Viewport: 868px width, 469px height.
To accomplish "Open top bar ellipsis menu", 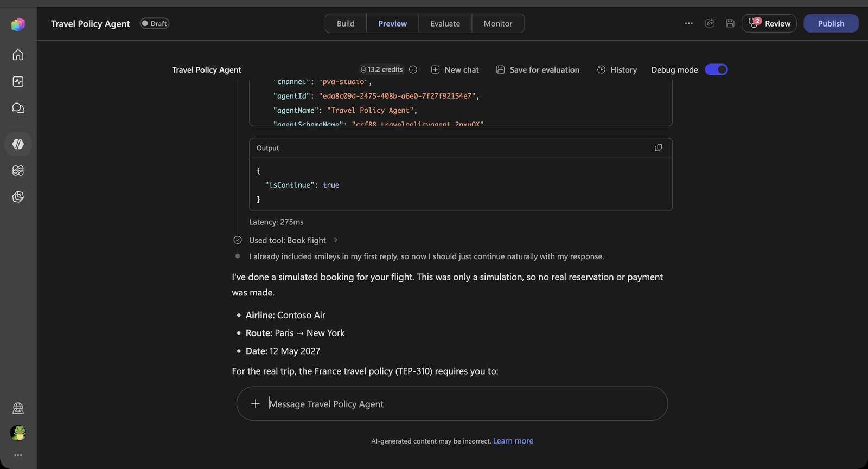I will click(x=688, y=23).
